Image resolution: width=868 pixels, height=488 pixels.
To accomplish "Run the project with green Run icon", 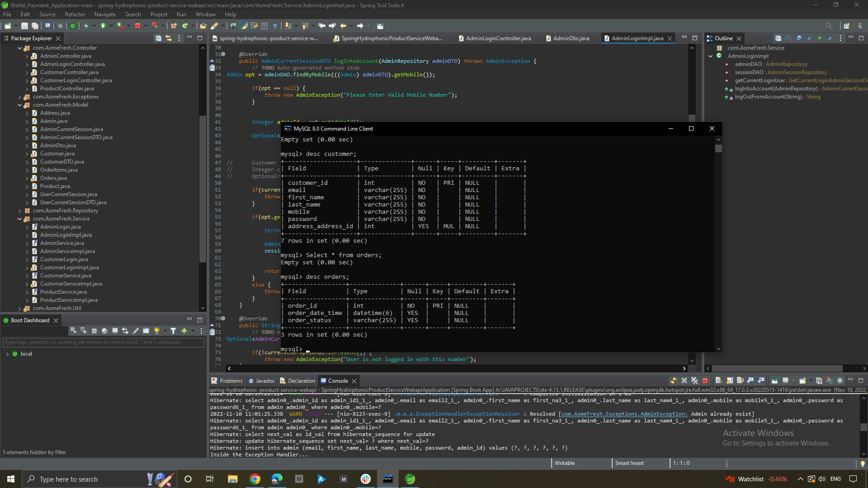I will click(104, 26).
